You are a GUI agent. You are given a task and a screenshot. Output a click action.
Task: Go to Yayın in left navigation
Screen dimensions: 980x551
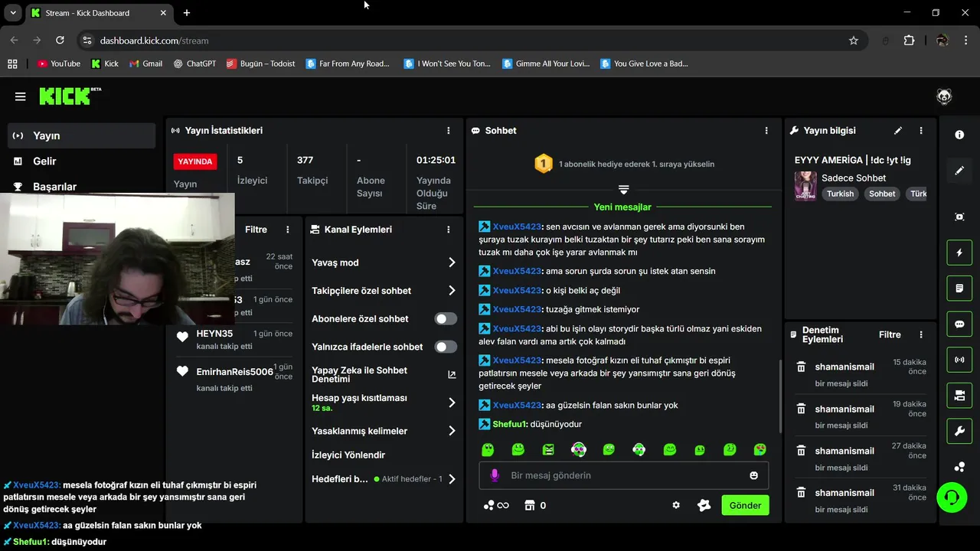point(81,135)
